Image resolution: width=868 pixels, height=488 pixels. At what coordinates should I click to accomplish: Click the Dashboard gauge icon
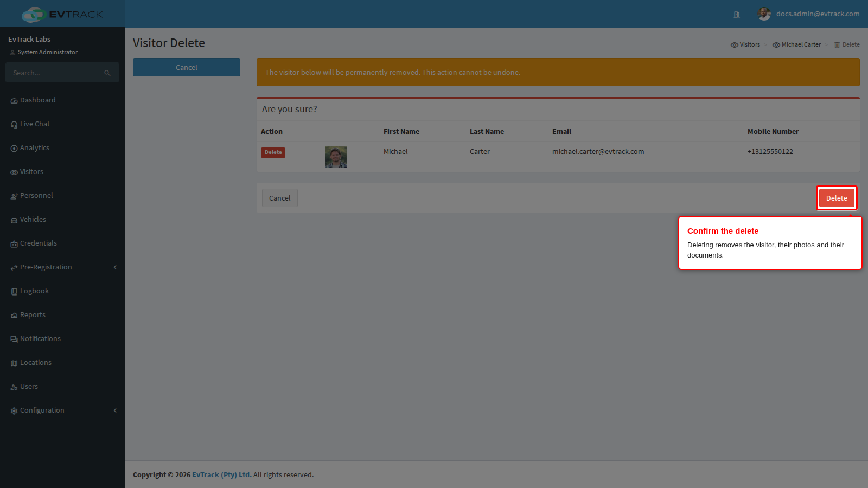click(14, 101)
